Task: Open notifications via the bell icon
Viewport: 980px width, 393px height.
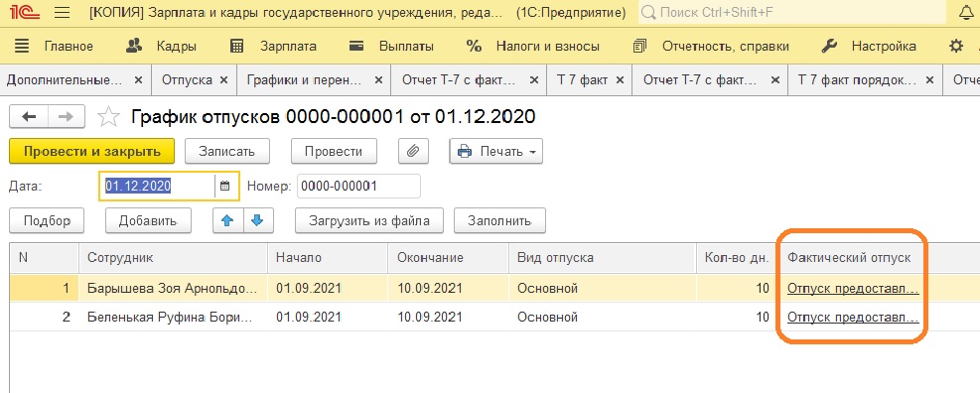Action: (966, 13)
